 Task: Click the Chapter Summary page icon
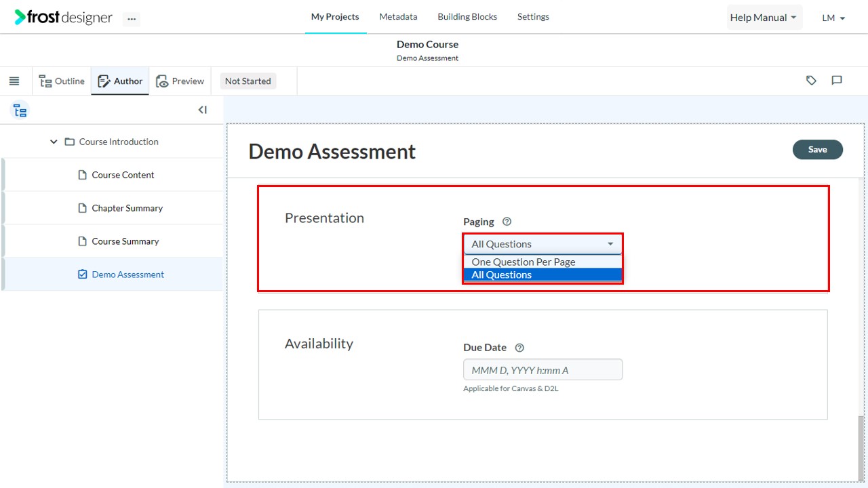83,208
